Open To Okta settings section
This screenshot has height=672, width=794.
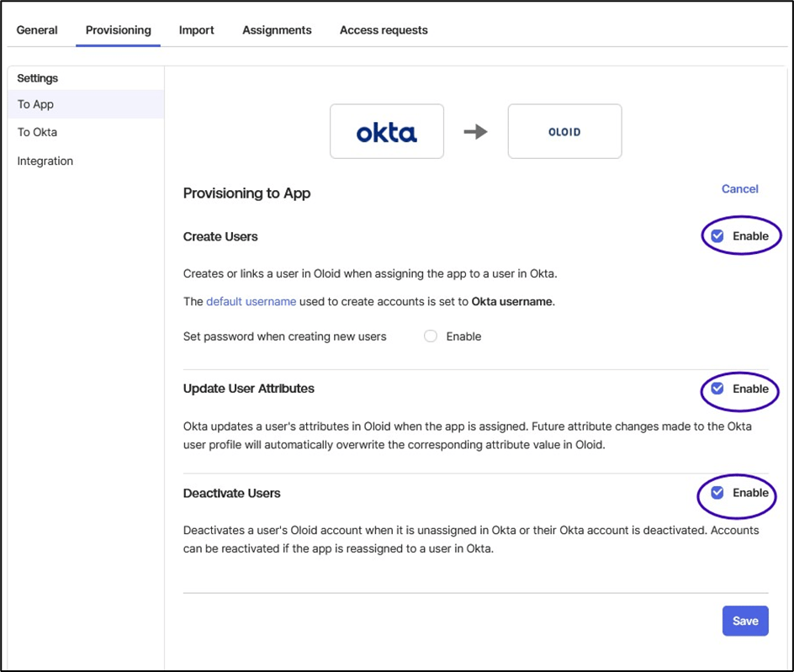[37, 133]
